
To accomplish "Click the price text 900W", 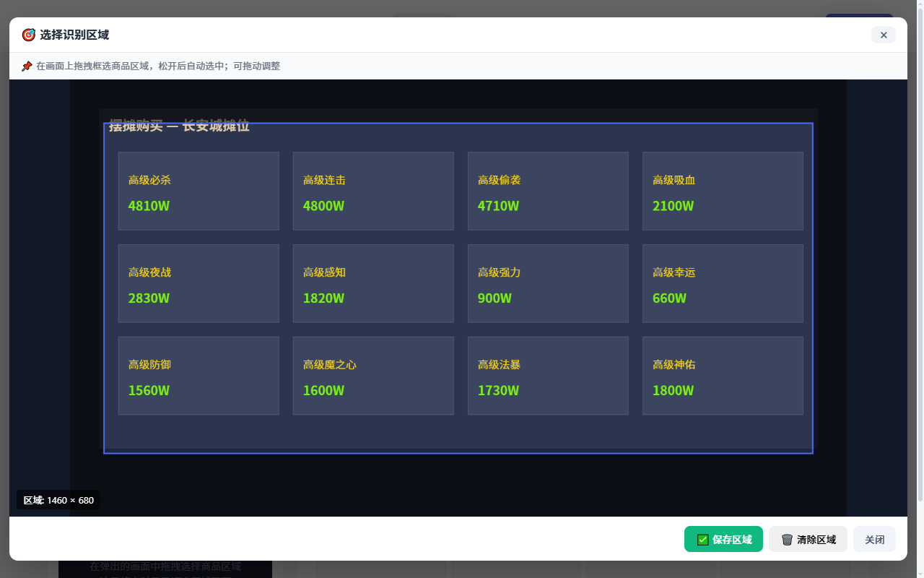I will pos(494,298).
